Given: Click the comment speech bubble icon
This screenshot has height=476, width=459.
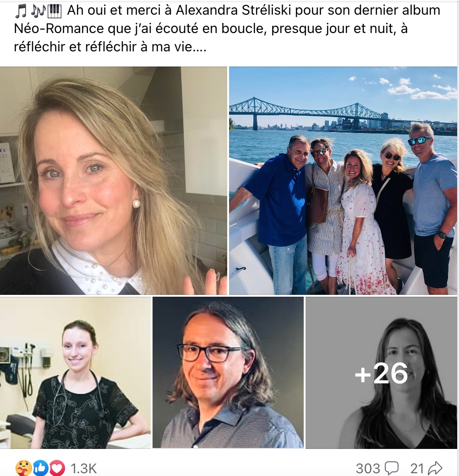Looking at the screenshot, I should pos(391,468).
